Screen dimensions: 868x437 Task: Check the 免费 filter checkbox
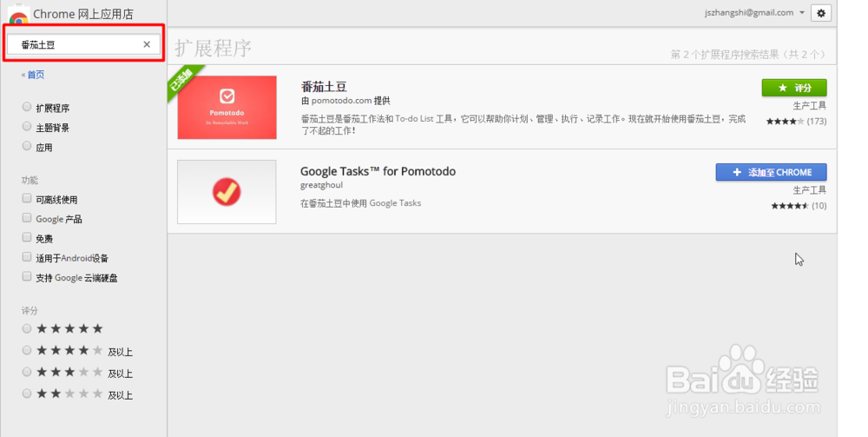(x=28, y=238)
